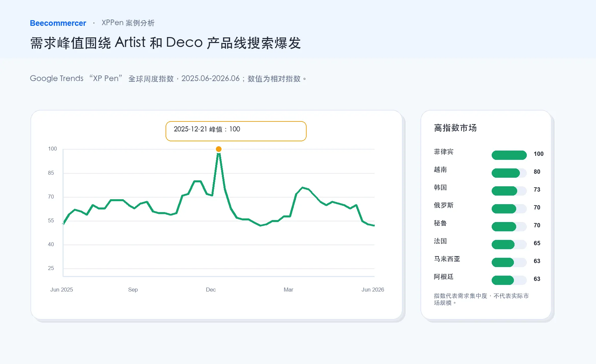Click the index value 80 beside 越南

[x=537, y=172]
